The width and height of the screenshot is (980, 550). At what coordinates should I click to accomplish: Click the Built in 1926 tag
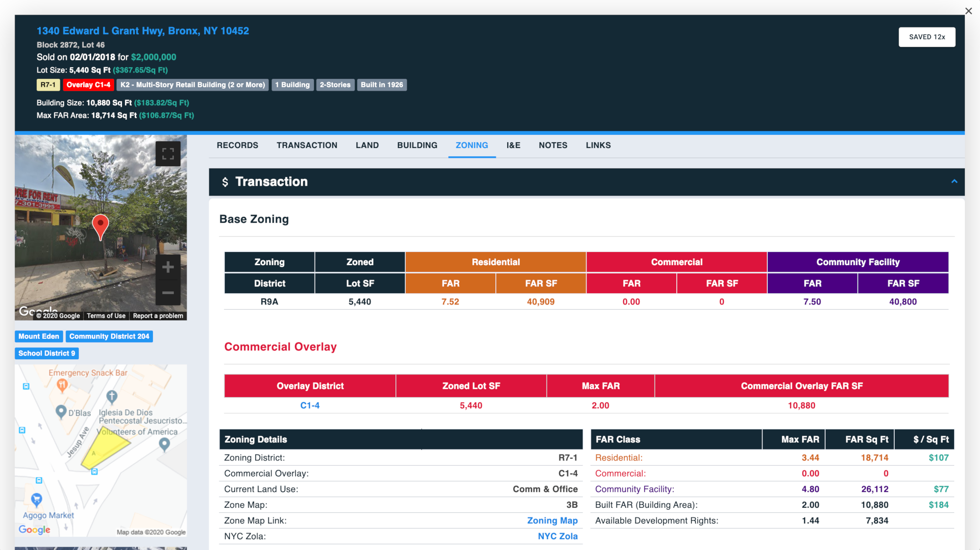pos(382,85)
